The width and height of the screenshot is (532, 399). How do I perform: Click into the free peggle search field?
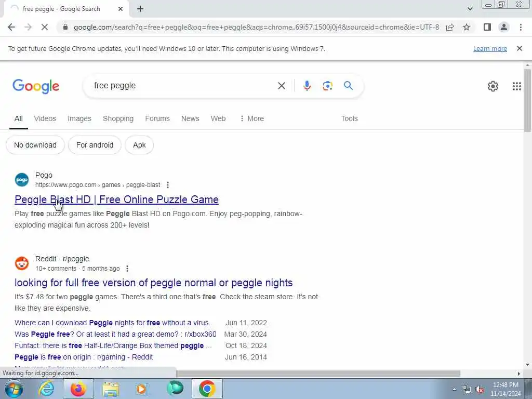183,86
